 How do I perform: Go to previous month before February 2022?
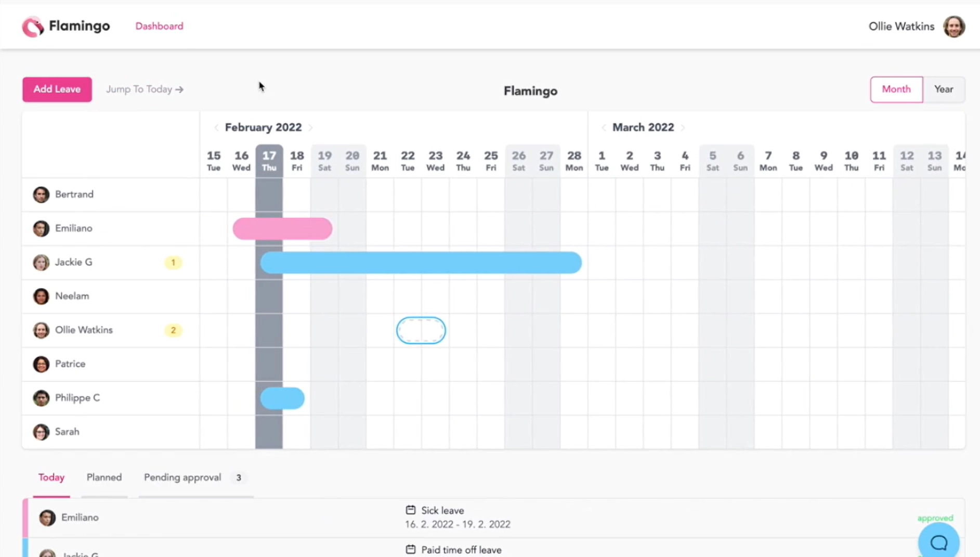coord(216,127)
